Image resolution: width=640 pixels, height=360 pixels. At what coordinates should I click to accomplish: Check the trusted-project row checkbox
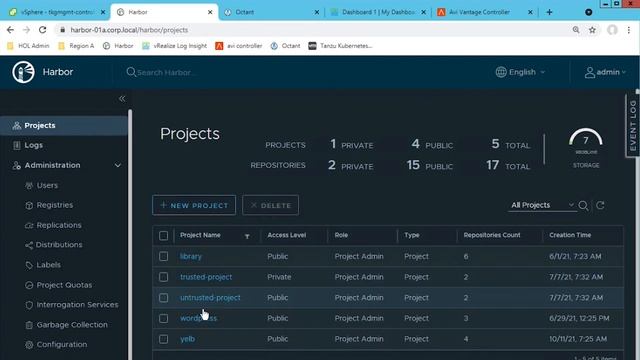pyautogui.click(x=163, y=277)
